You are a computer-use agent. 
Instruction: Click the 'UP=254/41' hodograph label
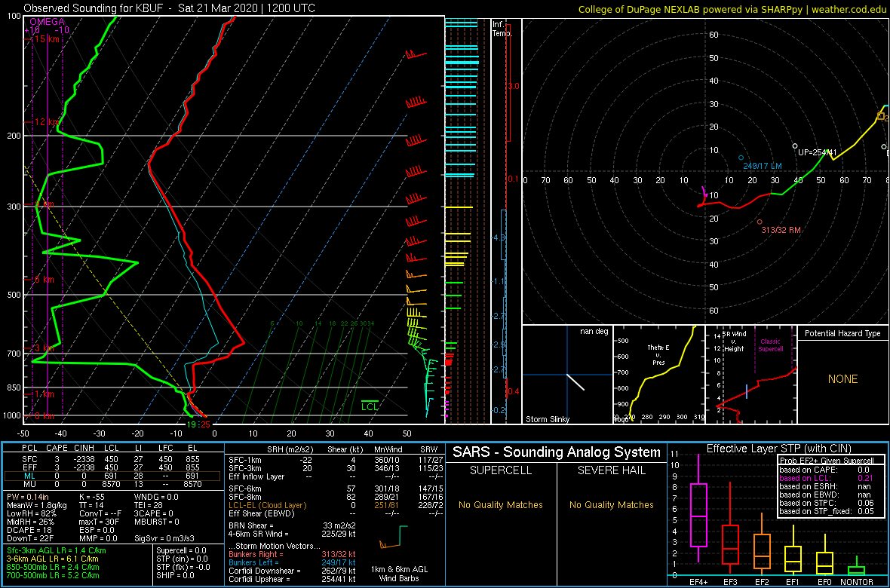click(x=818, y=152)
